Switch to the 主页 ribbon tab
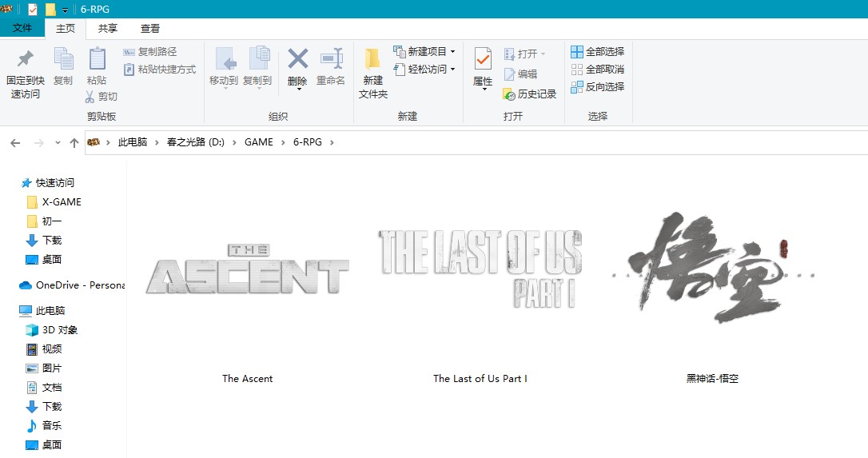868x458 pixels. (66, 28)
